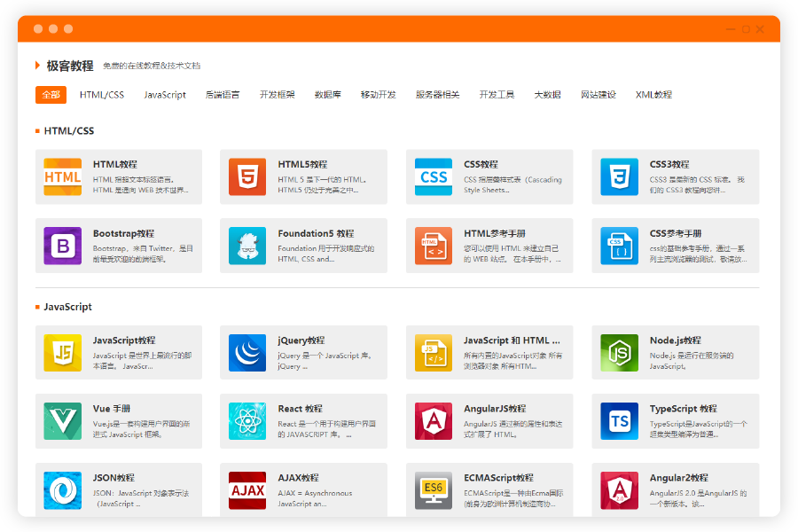Open the XML教程 tab
The width and height of the screenshot is (798, 532).
click(x=653, y=95)
